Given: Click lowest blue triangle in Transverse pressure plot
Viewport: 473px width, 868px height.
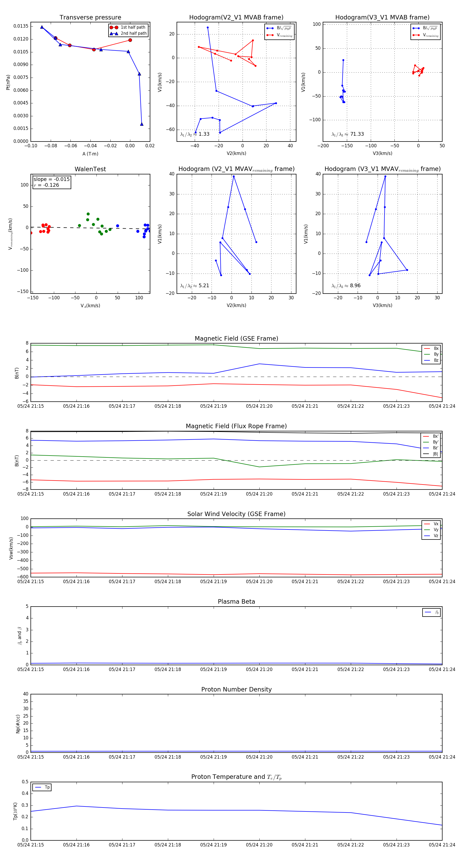Looking at the screenshot, I should [142, 124].
